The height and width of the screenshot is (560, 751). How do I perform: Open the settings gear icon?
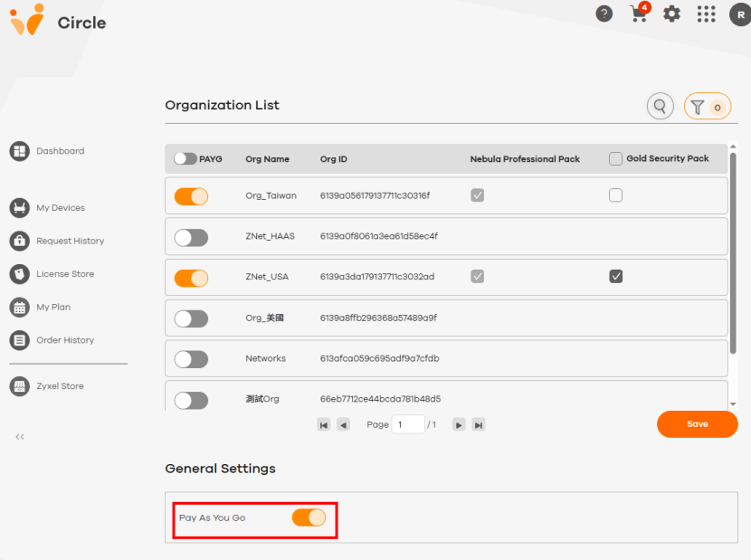tap(671, 14)
